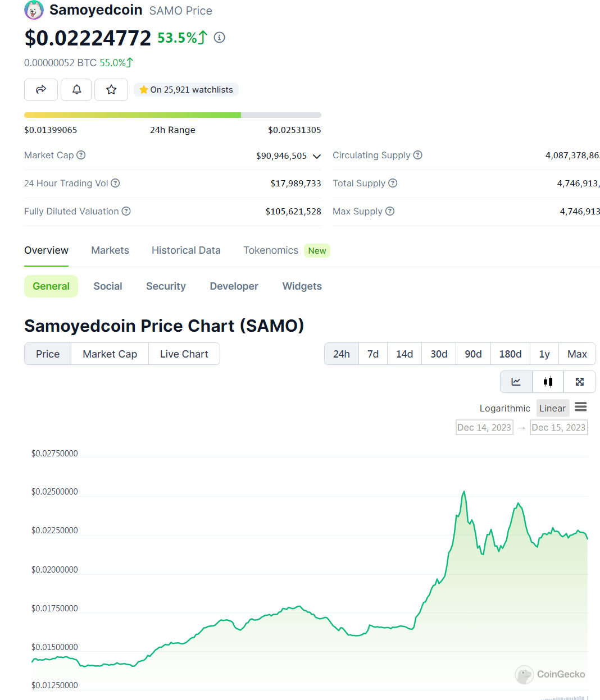Click the 24h Range progress bar
This screenshot has width=600, height=700.
tap(172, 115)
